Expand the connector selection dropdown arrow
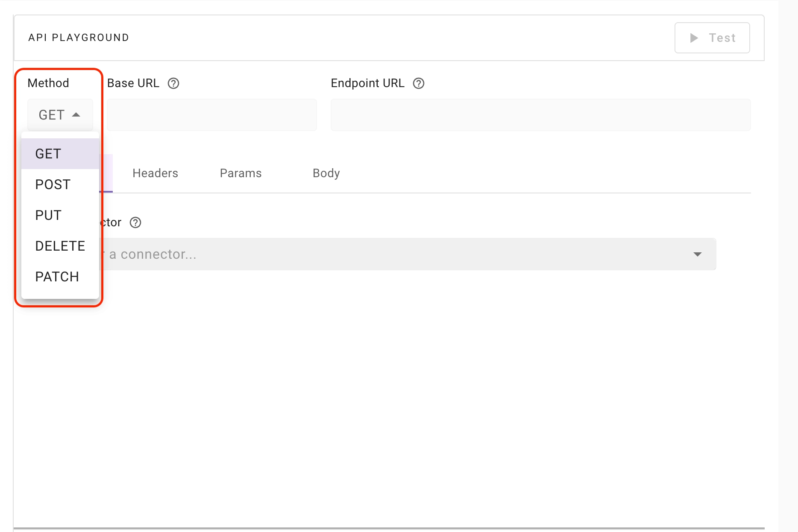 698,254
